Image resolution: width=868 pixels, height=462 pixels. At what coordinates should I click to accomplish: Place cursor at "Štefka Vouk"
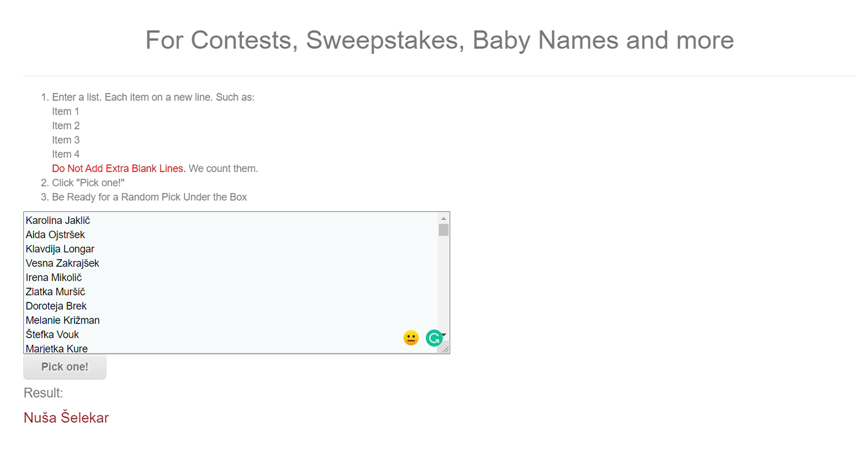tap(52, 334)
